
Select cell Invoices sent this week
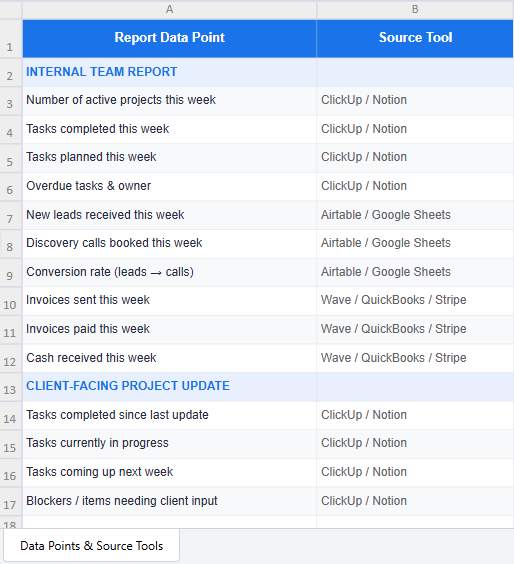coord(169,301)
